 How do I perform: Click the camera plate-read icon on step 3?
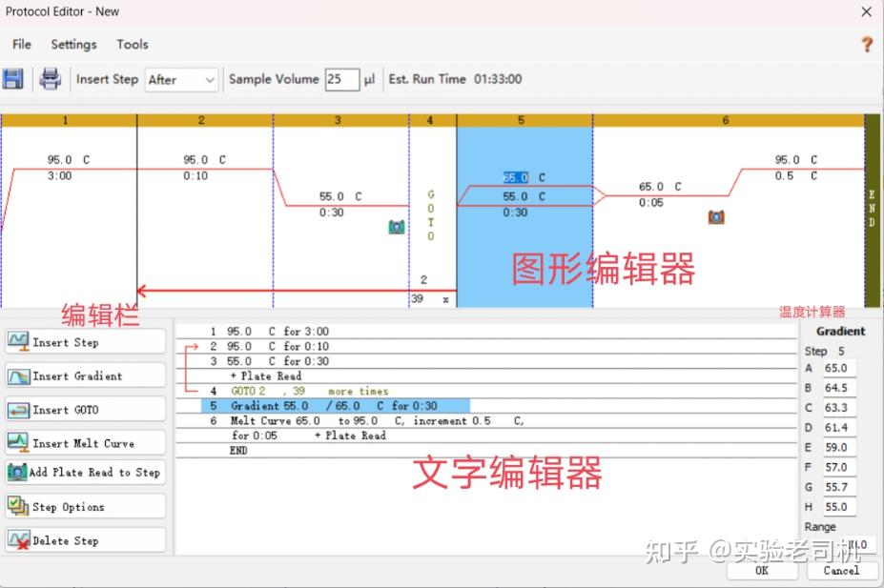397,227
